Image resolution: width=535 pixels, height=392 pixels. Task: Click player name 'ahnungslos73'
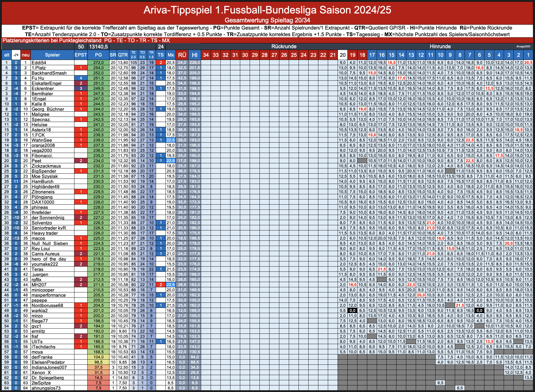pyautogui.click(x=46, y=388)
